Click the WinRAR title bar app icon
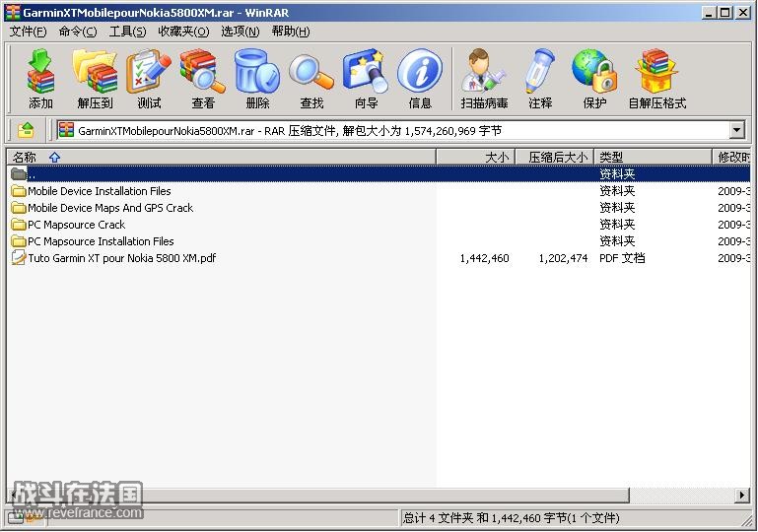Viewport: 758px width, 532px height. pos(13,13)
